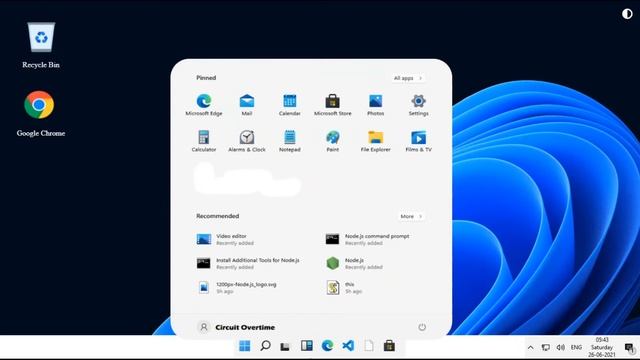The width and height of the screenshot is (640, 360).
Task: Expand the All apps list
Action: click(x=408, y=78)
